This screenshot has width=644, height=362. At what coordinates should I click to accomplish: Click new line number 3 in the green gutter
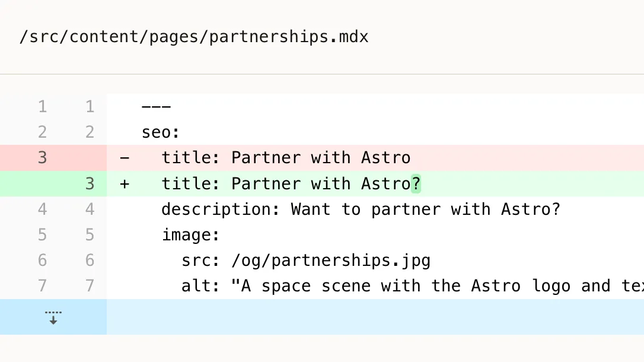pos(90,184)
